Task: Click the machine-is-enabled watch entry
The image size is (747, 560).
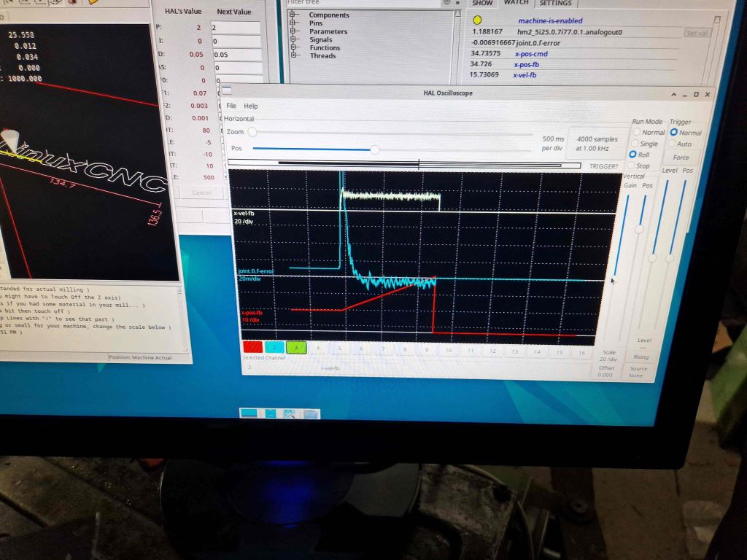Action: [550, 21]
